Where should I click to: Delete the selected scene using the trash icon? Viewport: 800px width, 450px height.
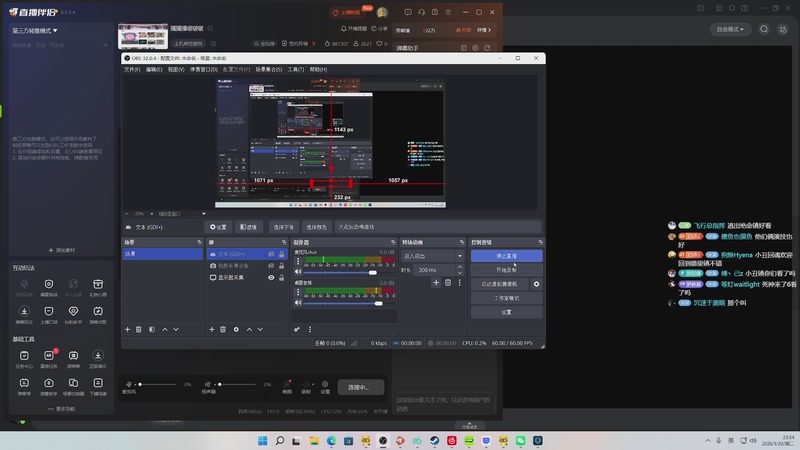(138, 330)
